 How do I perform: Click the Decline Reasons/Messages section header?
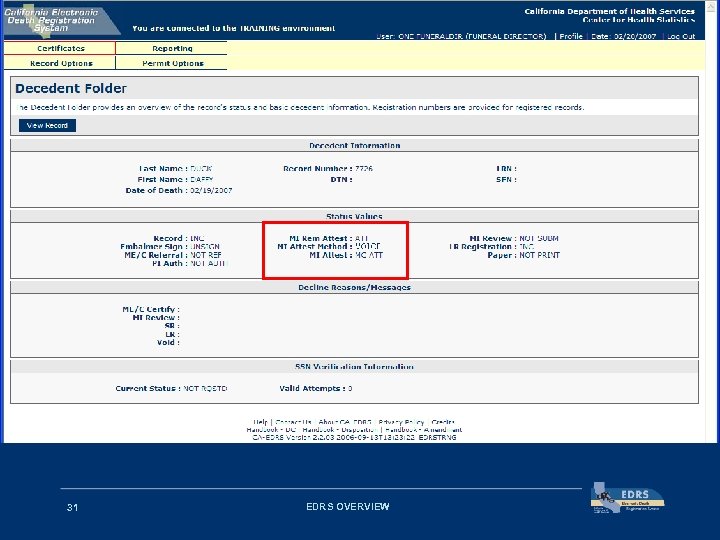point(354,287)
